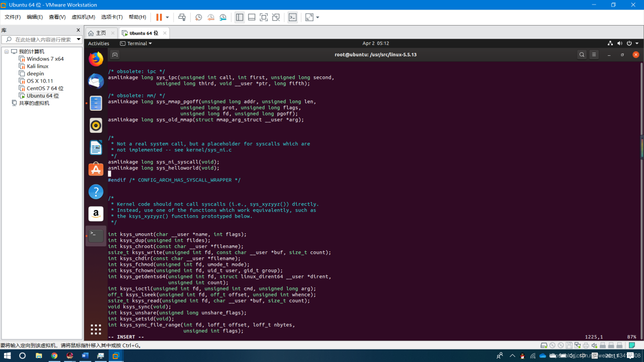Screen dimensions: 644x362
Task: Select Kali linux in the library
Action: click(38, 66)
